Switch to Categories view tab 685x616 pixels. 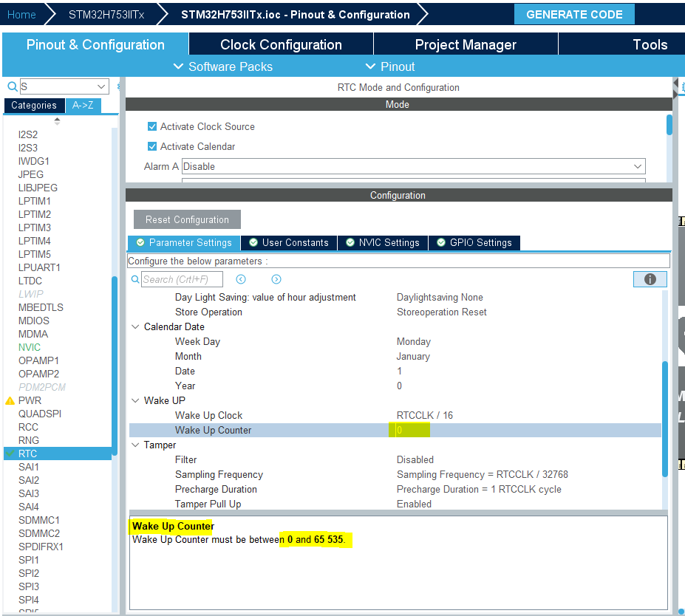(34, 105)
